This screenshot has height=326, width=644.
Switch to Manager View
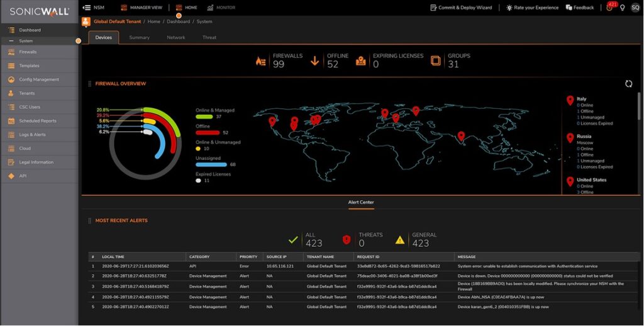point(142,8)
